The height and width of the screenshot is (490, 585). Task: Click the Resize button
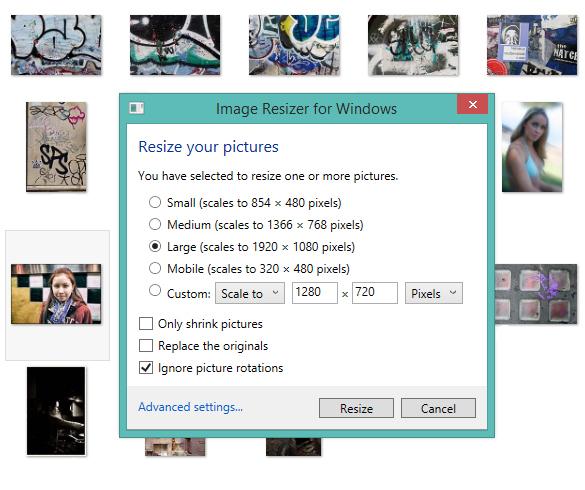click(x=356, y=408)
